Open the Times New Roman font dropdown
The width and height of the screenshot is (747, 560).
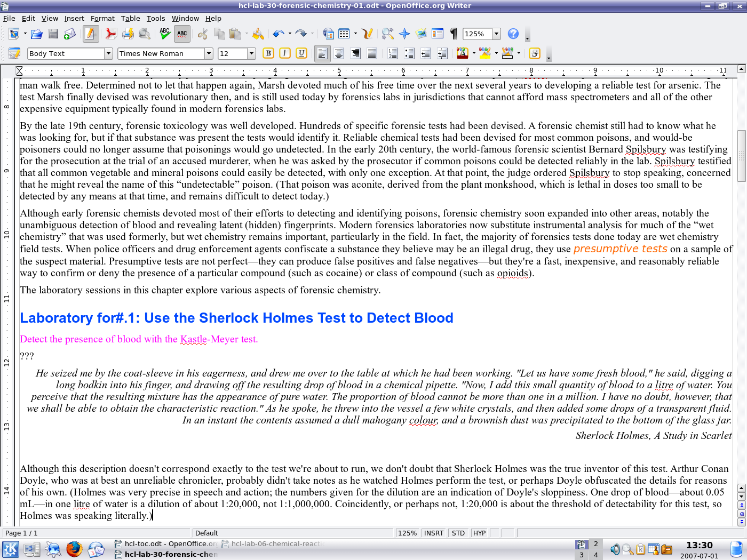209,53
